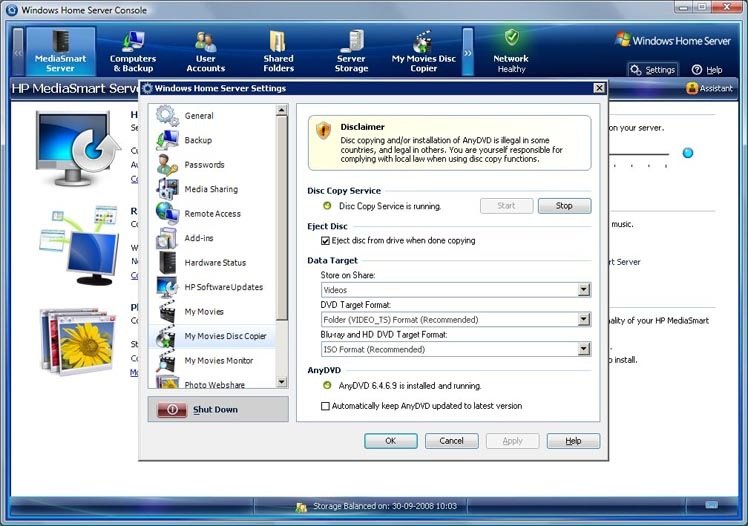
Task: Click the Disclaimer shield warning icon
Action: coord(323,129)
